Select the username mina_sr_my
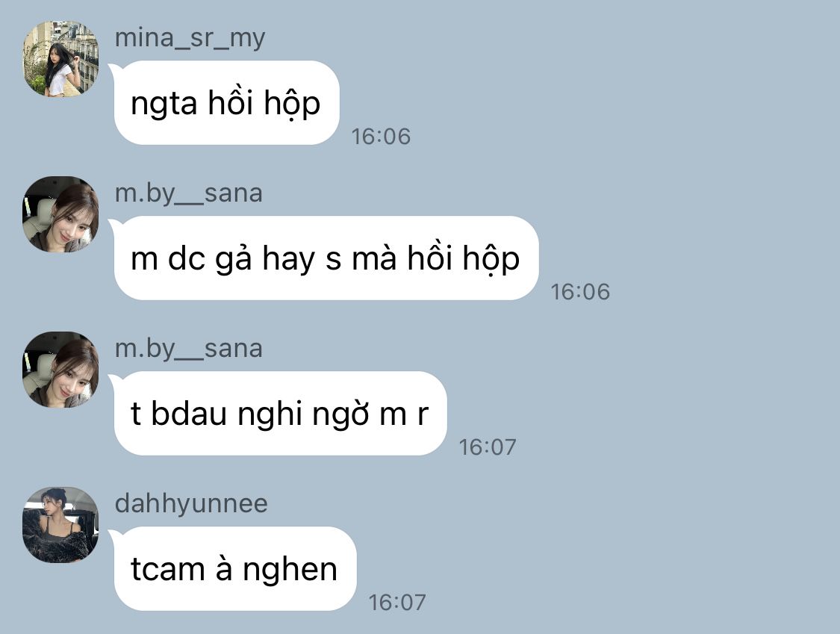This screenshot has width=840, height=634. [190, 39]
